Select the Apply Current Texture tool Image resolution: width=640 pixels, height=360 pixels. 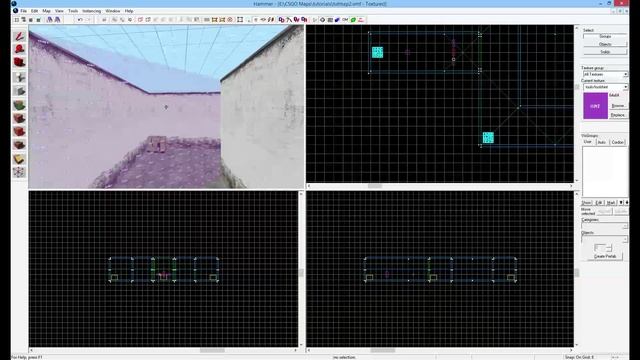(x=19, y=118)
